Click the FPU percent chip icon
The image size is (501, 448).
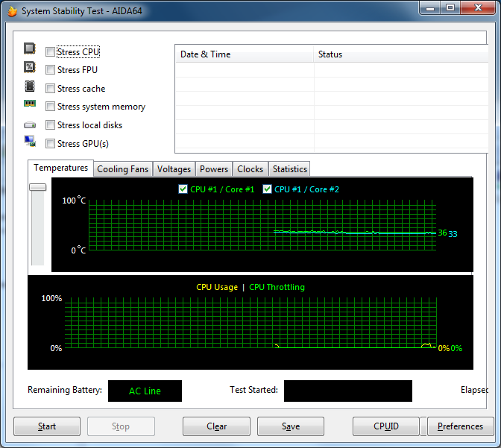[x=30, y=67]
